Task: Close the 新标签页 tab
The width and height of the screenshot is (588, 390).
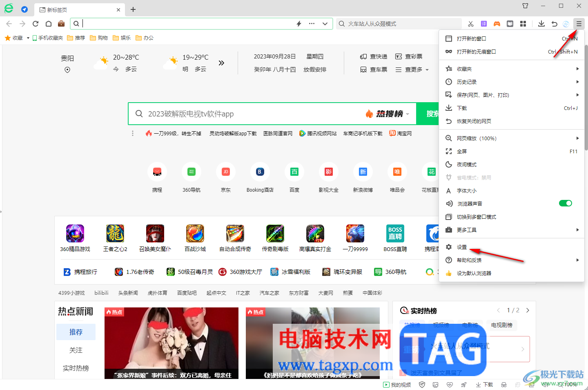Action: pos(118,10)
